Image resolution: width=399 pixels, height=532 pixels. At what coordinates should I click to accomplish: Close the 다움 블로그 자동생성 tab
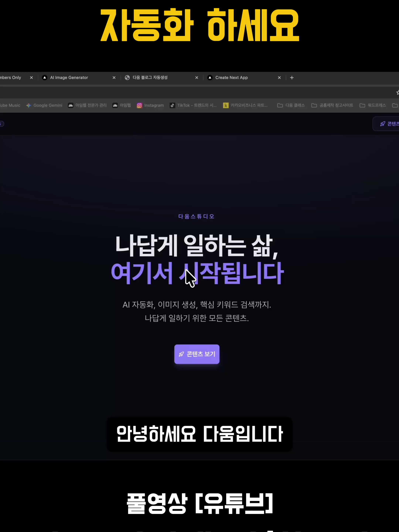(197, 78)
